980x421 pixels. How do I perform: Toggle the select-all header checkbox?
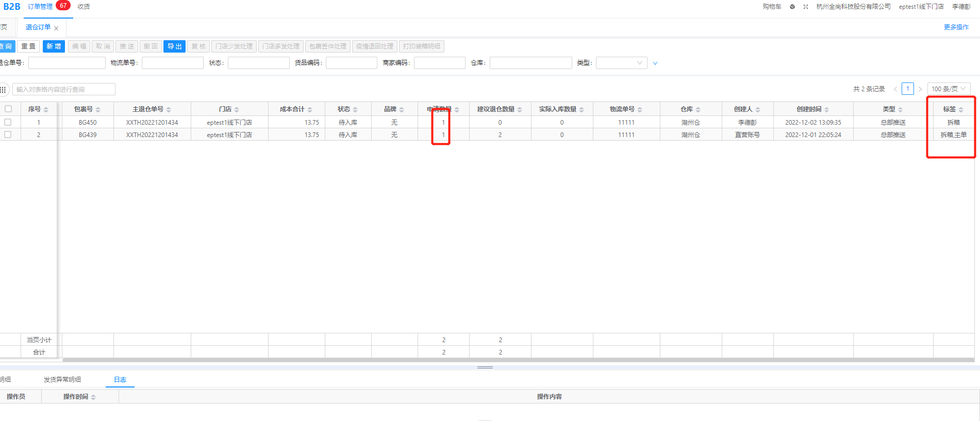tap(8, 109)
